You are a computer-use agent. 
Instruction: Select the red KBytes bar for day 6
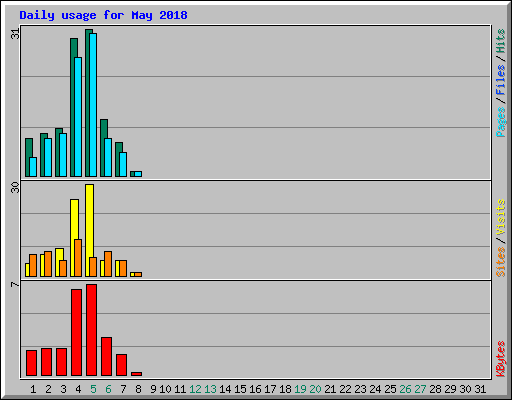106,357
